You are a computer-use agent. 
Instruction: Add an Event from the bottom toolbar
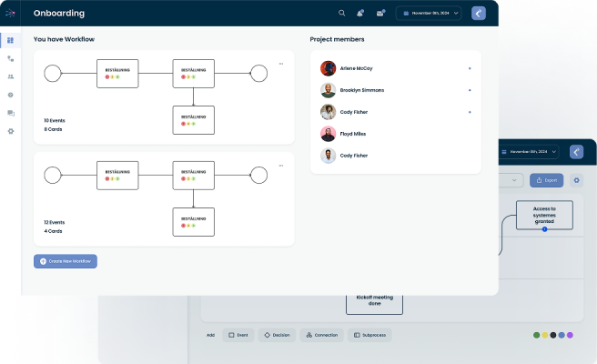[238, 335]
